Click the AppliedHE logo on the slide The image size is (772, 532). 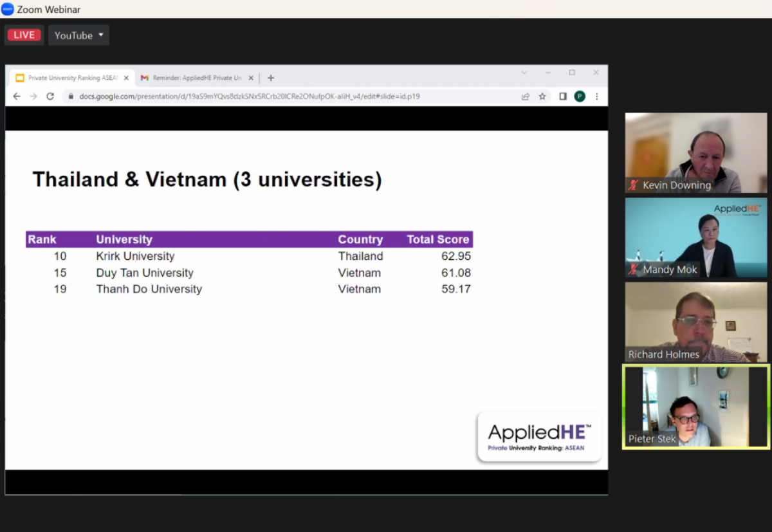[x=539, y=437]
